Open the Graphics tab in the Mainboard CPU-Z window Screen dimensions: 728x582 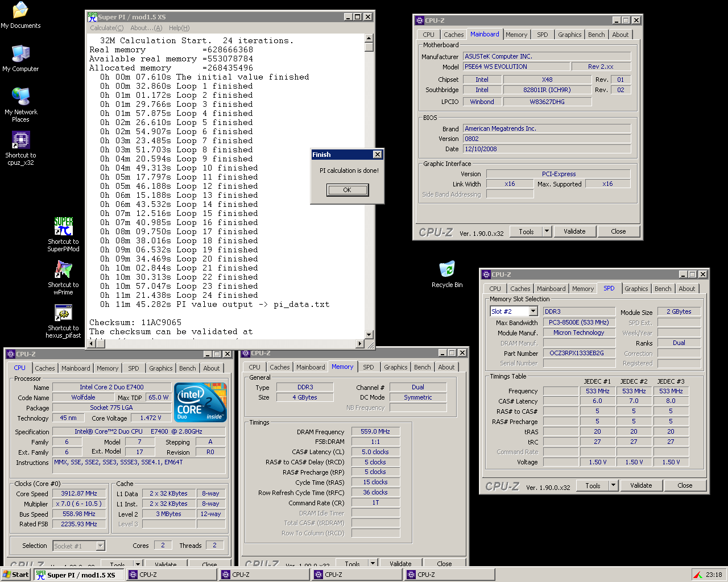569,35
